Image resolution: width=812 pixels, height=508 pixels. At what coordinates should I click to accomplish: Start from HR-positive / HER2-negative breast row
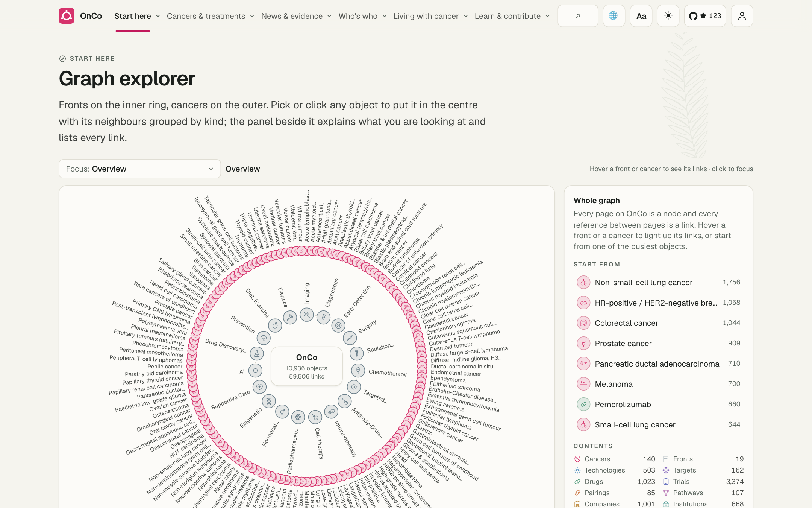pyautogui.click(x=659, y=303)
